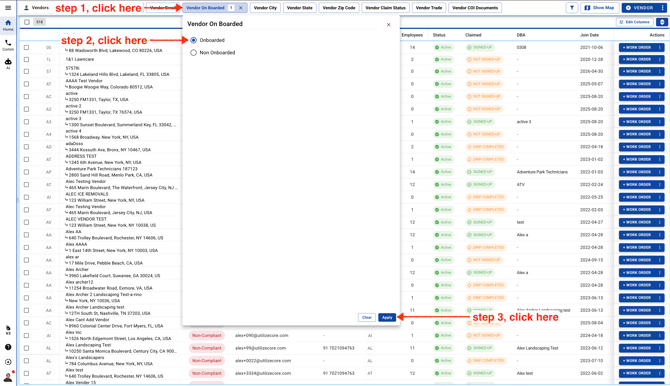Select the Onboarded radio option
This screenshot has width=670, height=386.
194,40
